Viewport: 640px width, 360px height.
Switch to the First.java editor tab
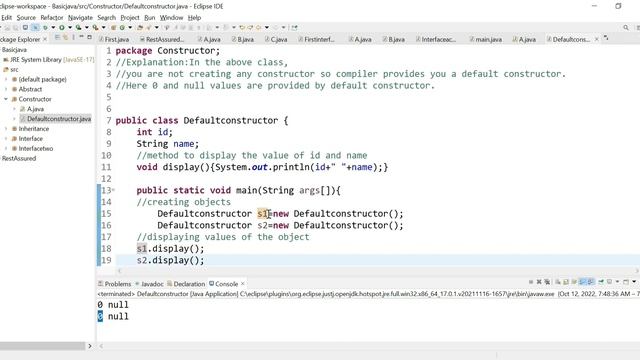pos(114,39)
